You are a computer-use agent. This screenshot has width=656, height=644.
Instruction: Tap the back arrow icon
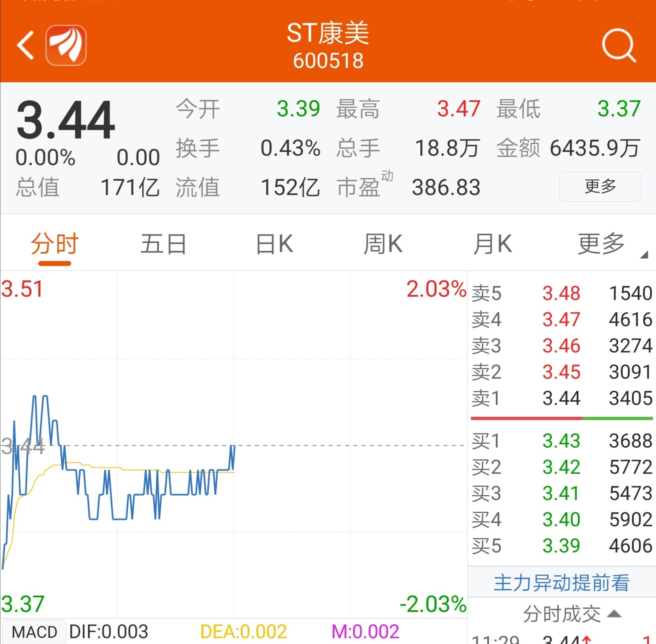25,45
